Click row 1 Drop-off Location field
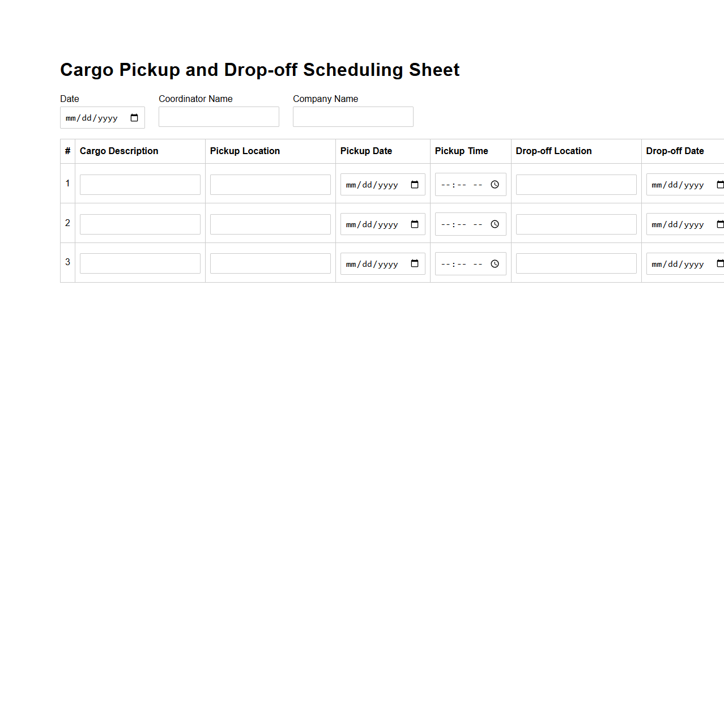 point(576,184)
